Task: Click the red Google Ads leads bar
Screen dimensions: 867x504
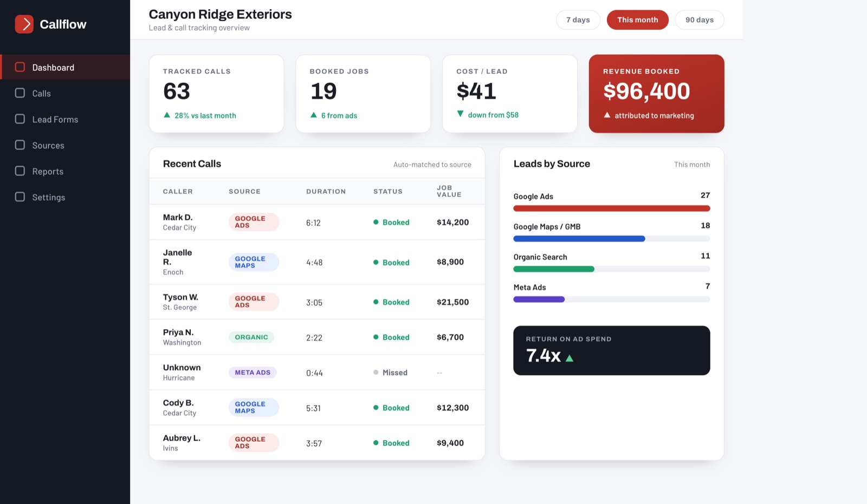Action: [612, 208]
